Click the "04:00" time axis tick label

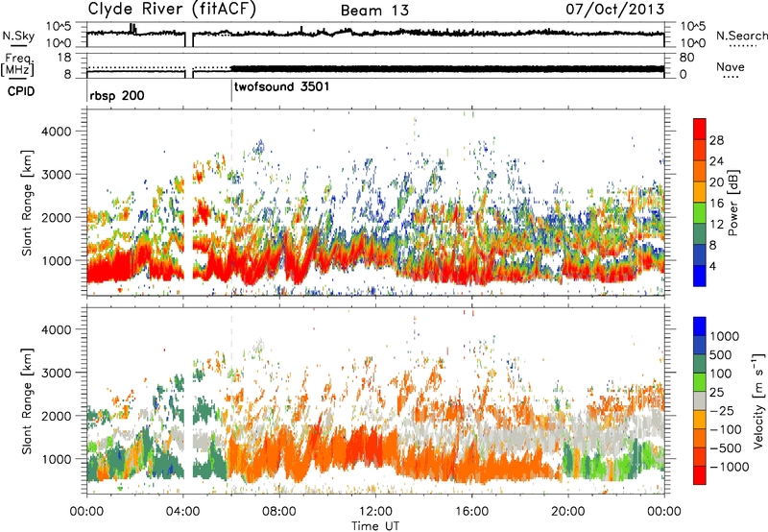[183, 512]
